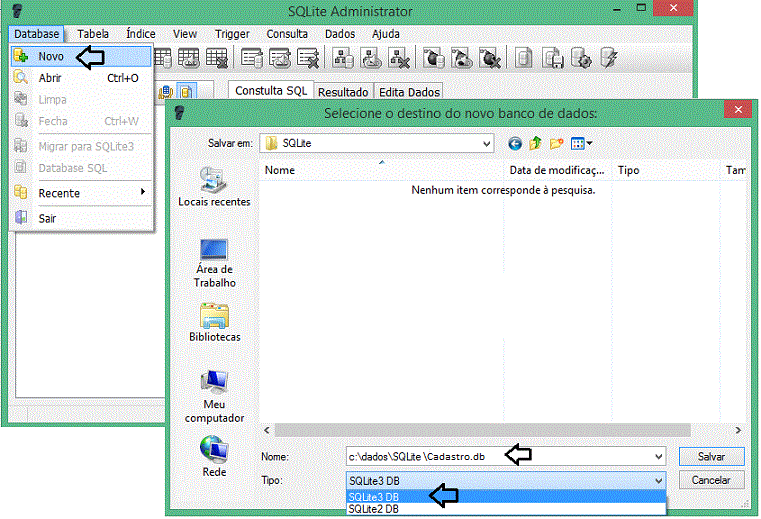Viewport: 761px width, 519px height.
Task: Expand the Recente submenu
Action: pos(82,193)
